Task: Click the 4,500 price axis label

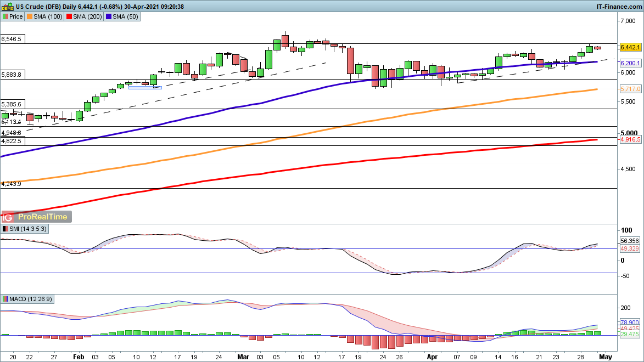Action: (628, 169)
